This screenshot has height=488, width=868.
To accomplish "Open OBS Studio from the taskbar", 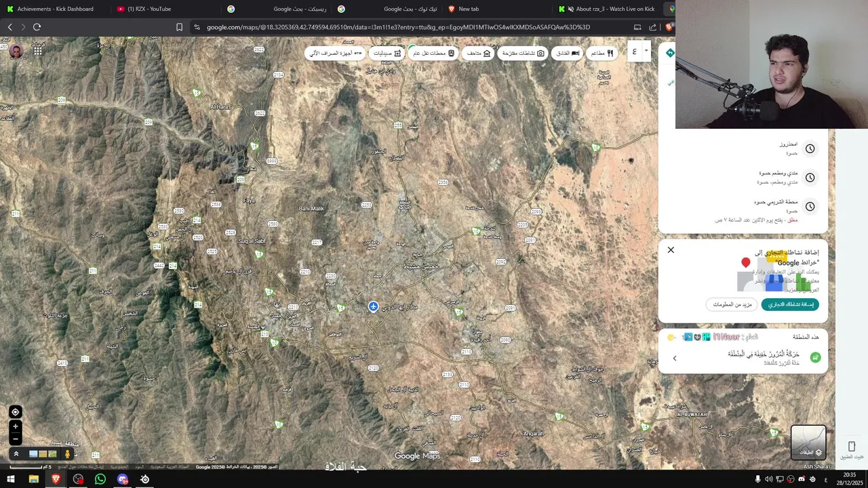I will pyautogui.click(x=78, y=479).
